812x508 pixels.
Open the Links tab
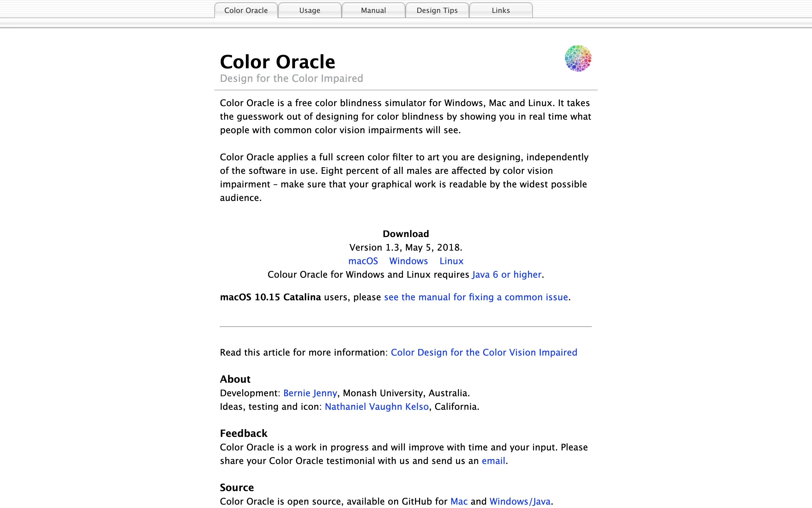pyautogui.click(x=501, y=10)
